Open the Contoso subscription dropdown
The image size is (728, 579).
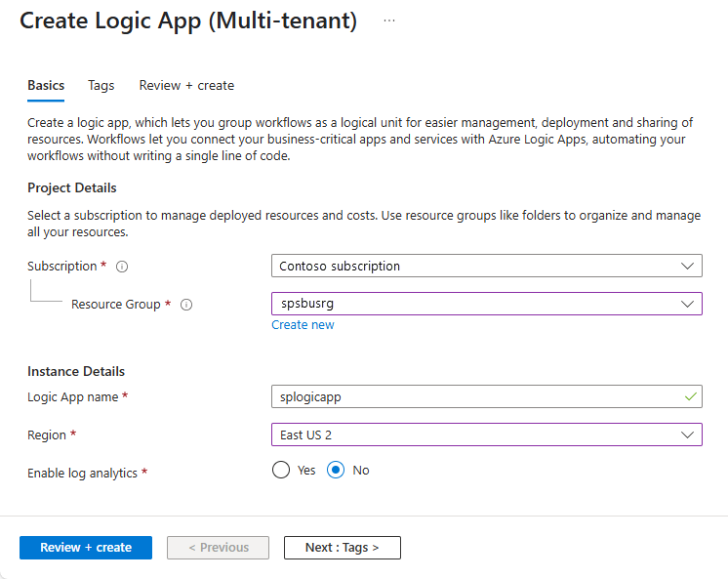486,266
